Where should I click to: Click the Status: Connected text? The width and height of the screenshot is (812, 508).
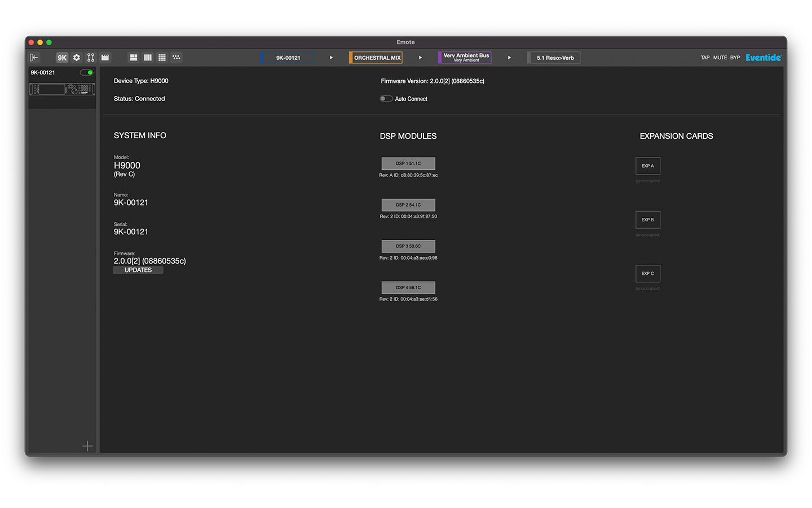[x=139, y=99]
